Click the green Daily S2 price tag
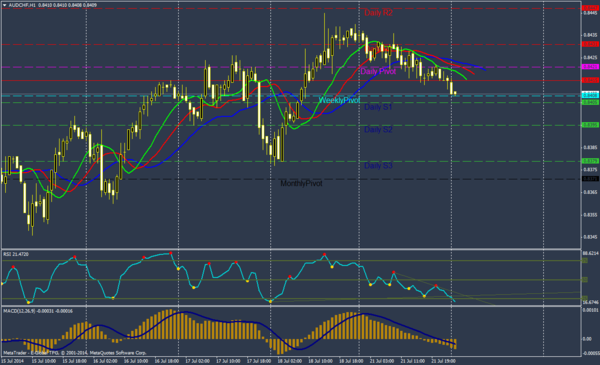Viewport: 600px width, 365px height. point(590,125)
